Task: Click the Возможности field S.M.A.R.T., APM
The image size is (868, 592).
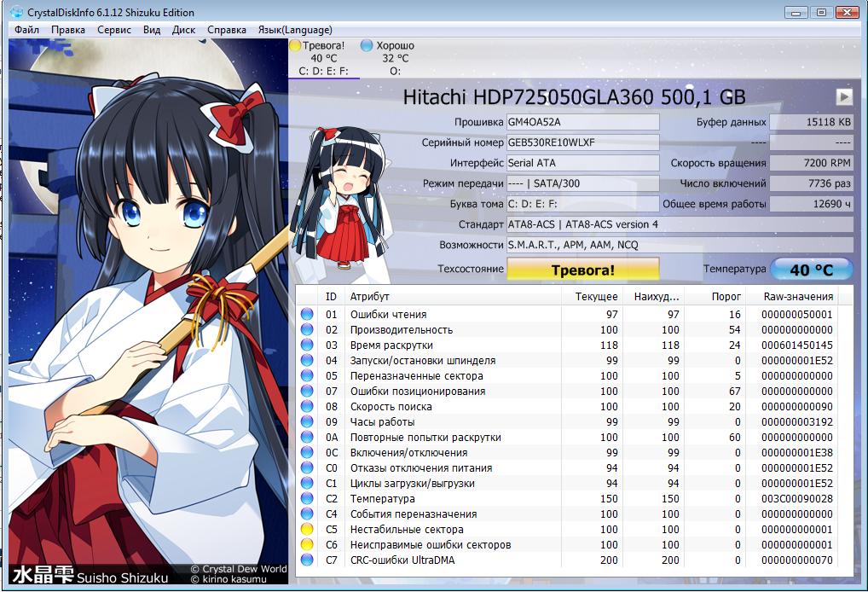Action: [x=680, y=245]
